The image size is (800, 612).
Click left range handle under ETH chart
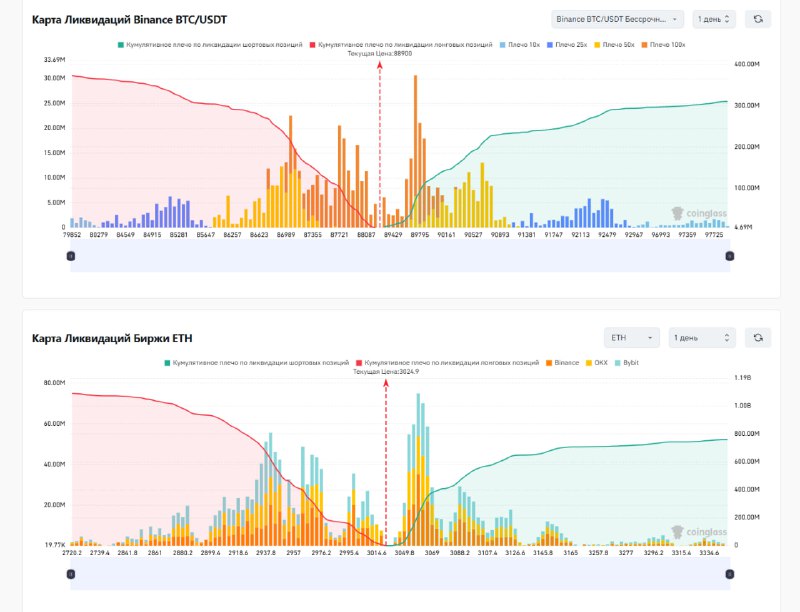coord(70,574)
